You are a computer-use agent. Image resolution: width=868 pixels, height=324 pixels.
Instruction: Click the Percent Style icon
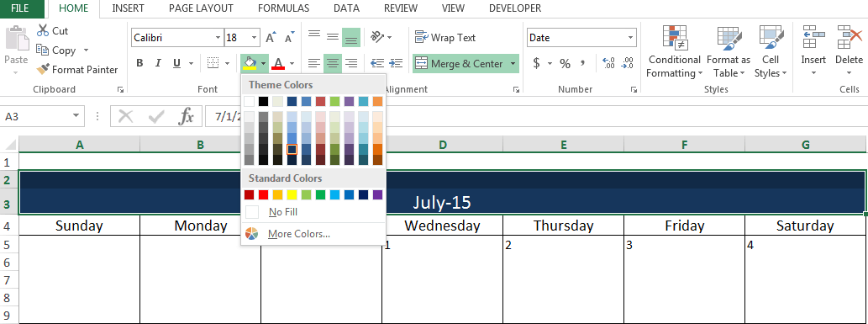565,64
